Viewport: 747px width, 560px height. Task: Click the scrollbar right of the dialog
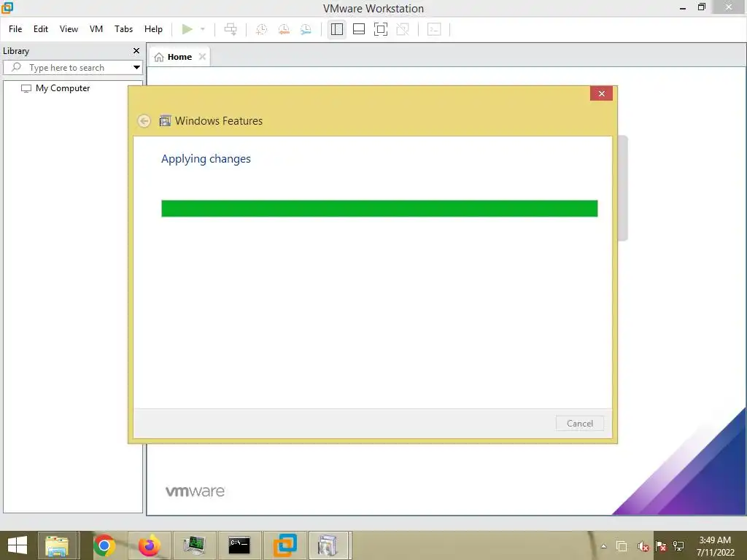623,188
